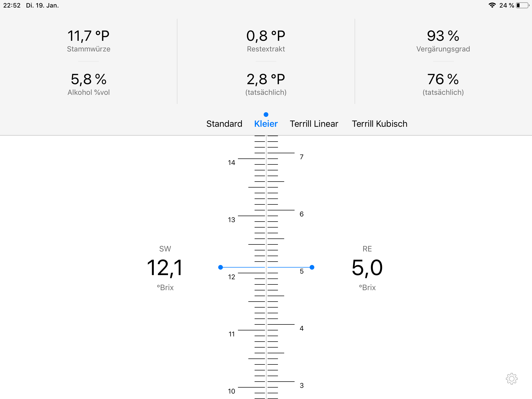
Task: Tap the Stammwürze 11,7 °P readout
Action: point(88,36)
